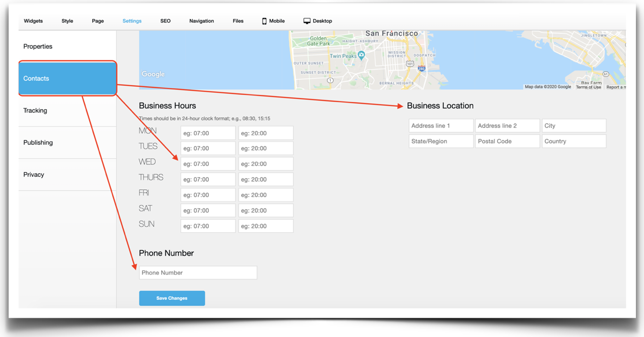Click the Postal Code field
The image size is (644, 337).
pyautogui.click(x=507, y=141)
